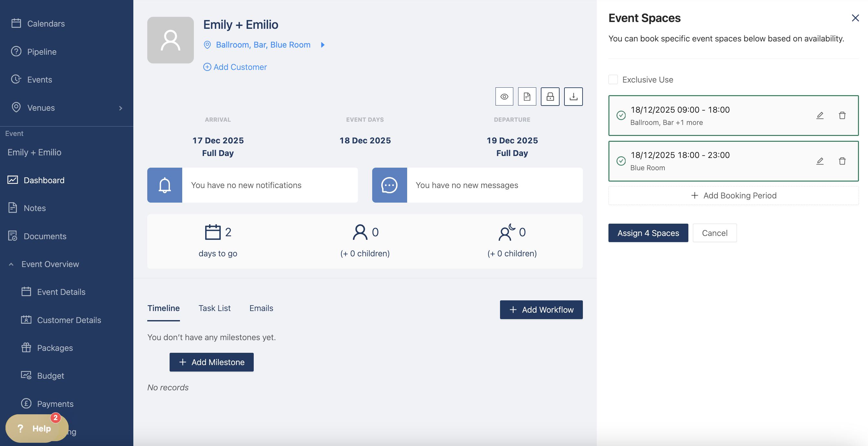Click the lock icon button

pyautogui.click(x=550, y=97)
